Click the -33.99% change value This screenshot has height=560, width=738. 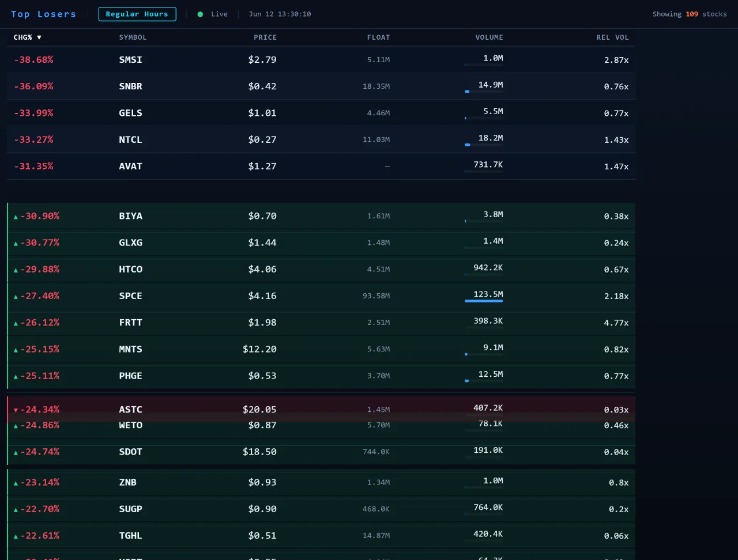(33, 112)
